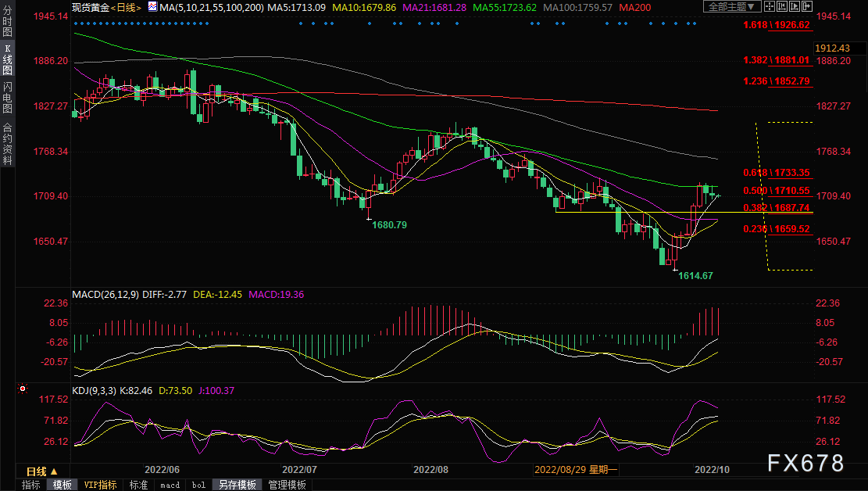Select the 指标 bottom tab
This screenshot has height=491, width=868.
pyautogui.click(x=31, y=485)
